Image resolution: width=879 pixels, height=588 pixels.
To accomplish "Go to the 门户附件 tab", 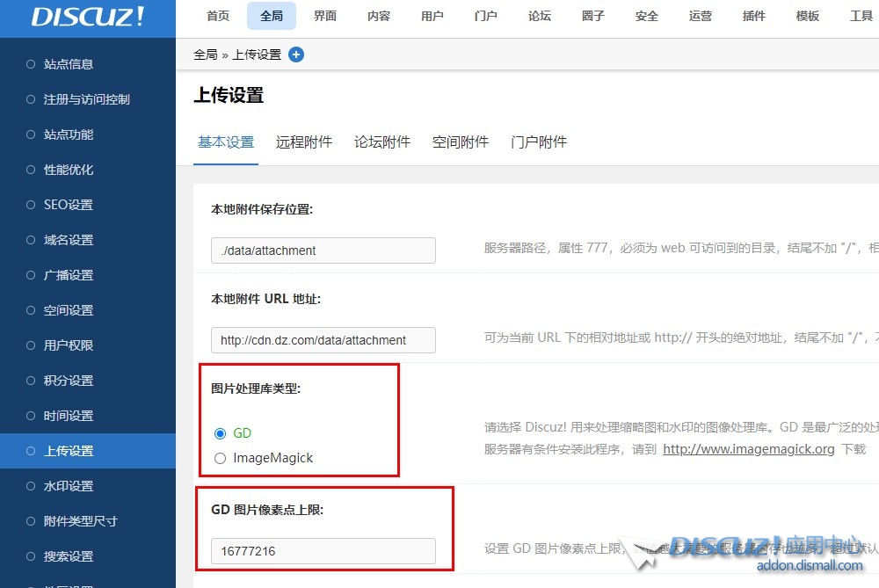I will (539, 142).
